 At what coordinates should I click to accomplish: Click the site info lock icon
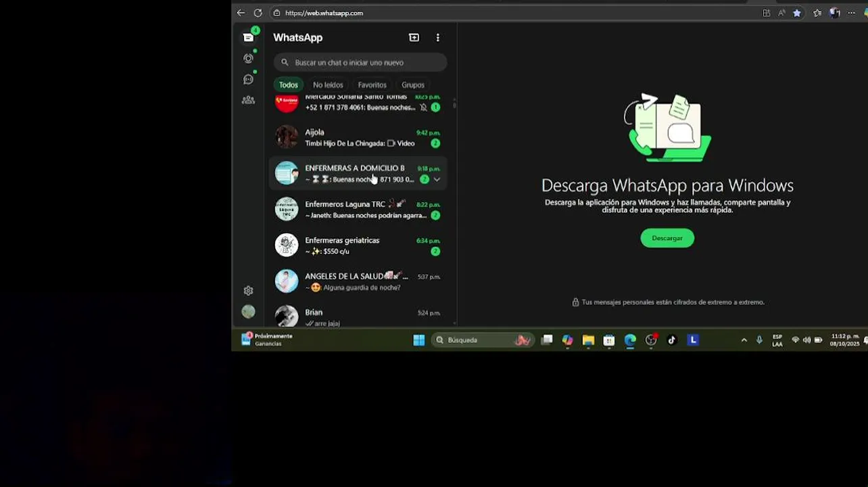(276, 13)
